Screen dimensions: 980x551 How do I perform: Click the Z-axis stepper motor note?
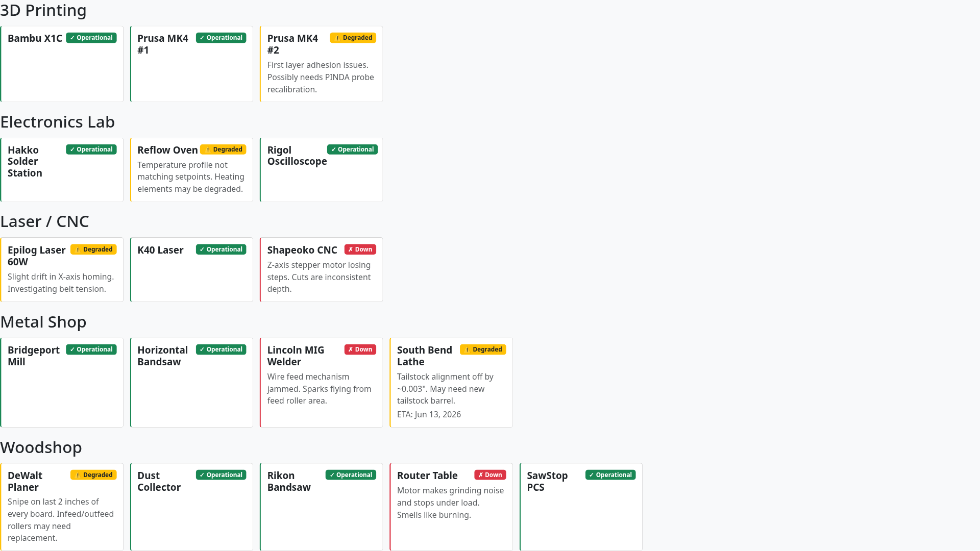[319, 277]
